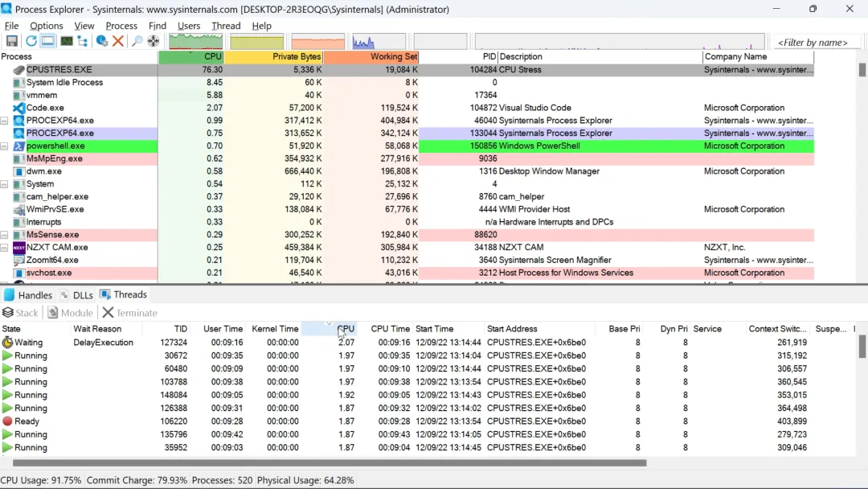
Task: Switch to the DLLs tab
Action: [x=77, y=294]
